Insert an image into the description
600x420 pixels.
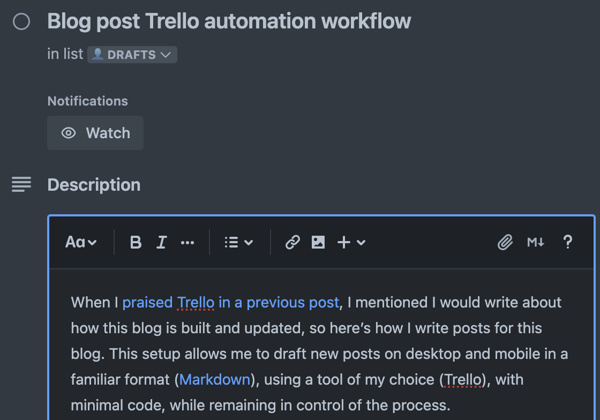tap(318, 242)
